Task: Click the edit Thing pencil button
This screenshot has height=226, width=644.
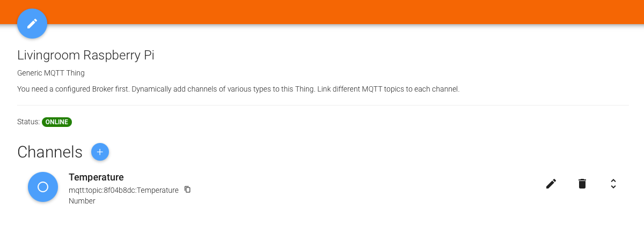Action: click(x=32, y=24)
